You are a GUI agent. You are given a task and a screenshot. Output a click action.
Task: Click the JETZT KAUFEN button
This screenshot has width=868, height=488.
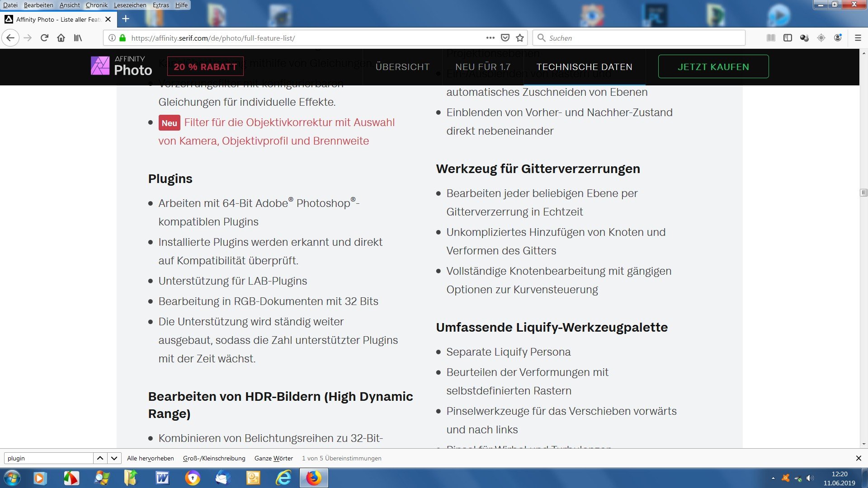pos(713,66)
